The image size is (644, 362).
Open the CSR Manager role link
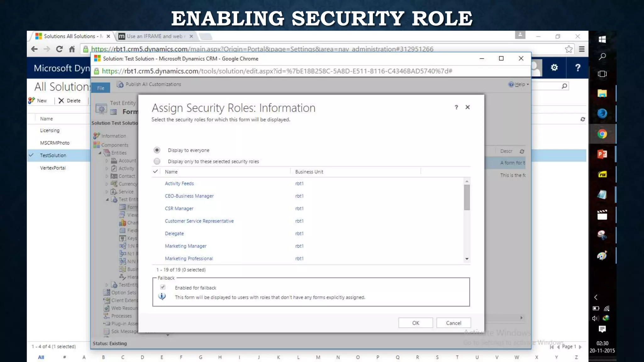(x=179, y=209)
